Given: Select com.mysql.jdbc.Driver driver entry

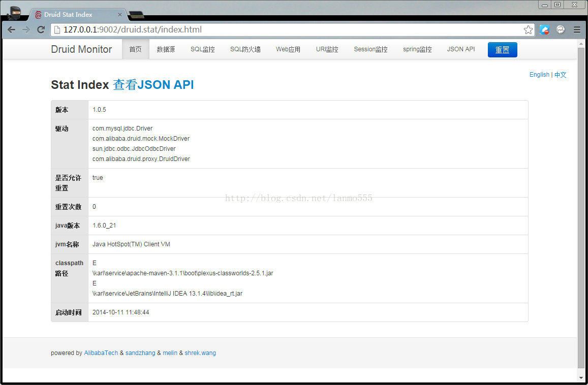Looking at the screenshot, I should coord(122,128).
